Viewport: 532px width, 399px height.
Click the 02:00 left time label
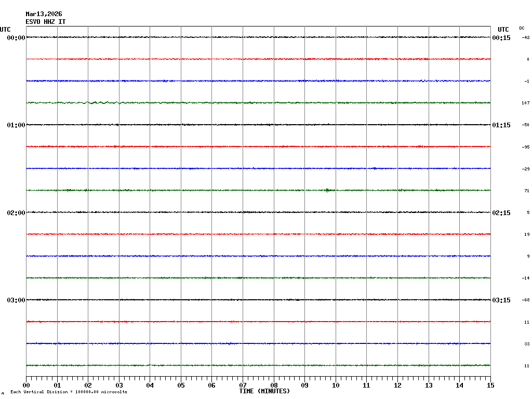(16, 213)
